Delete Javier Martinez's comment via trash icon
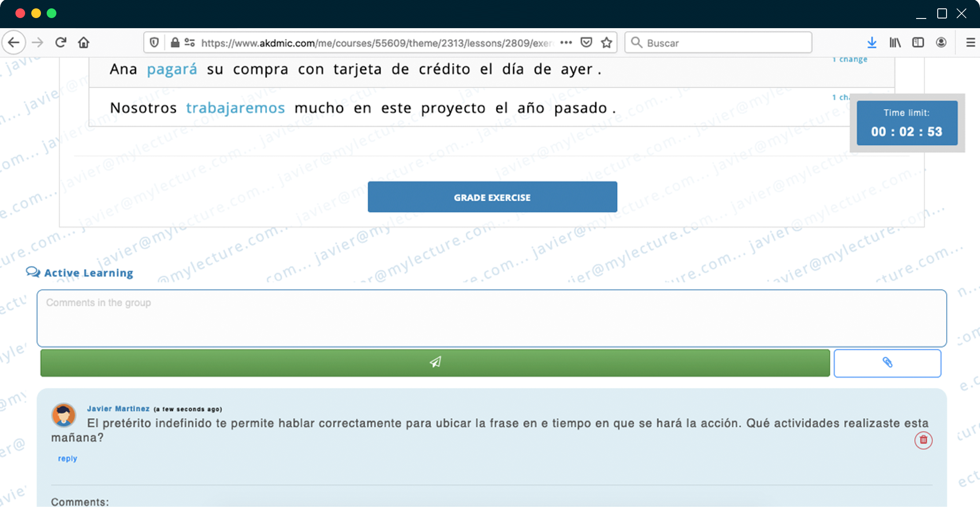The width and height of the screenshot is (980, 520). 923,440
